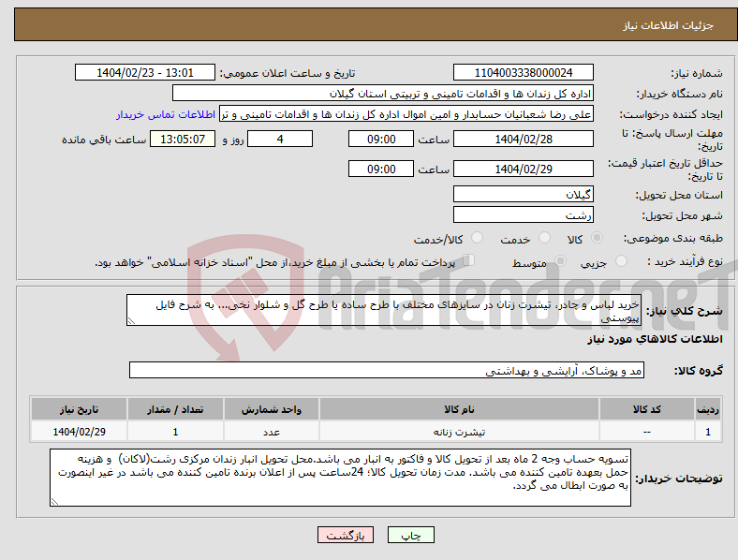The height and width of the screenshot is (560, 738).
Task: Click the request creator name field
Action: [406, 114]
